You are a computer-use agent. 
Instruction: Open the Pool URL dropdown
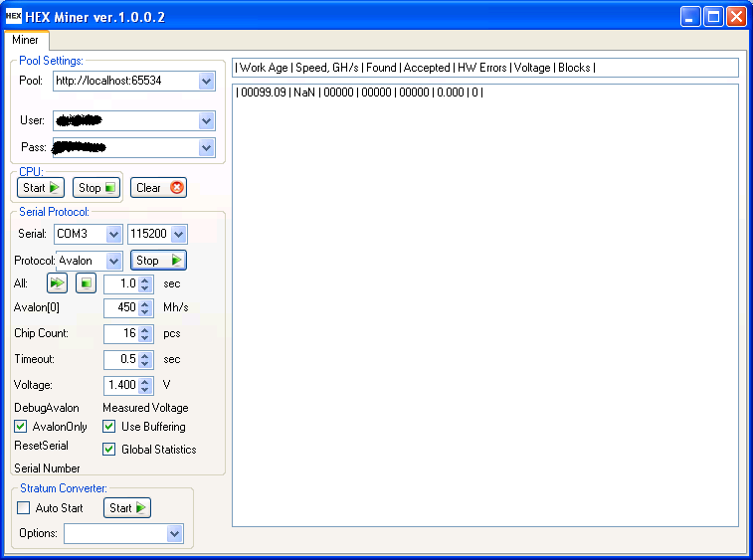[x=207, y=82]
